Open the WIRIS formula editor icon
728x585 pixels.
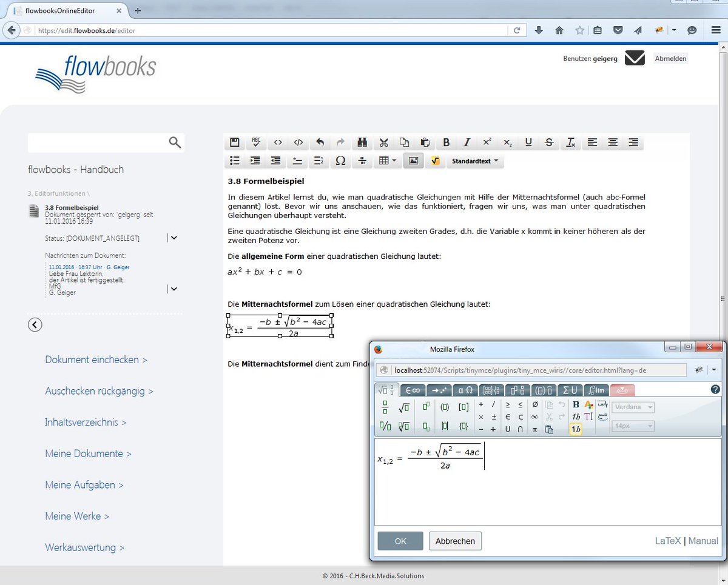(x=434, y=161)
